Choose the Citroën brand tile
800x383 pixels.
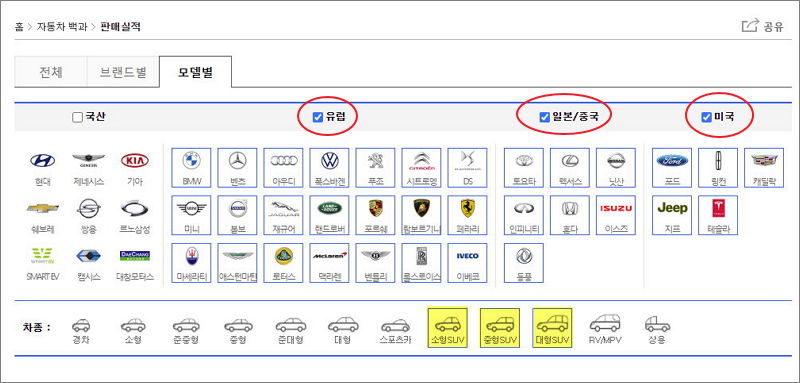[x=421, y=167]
